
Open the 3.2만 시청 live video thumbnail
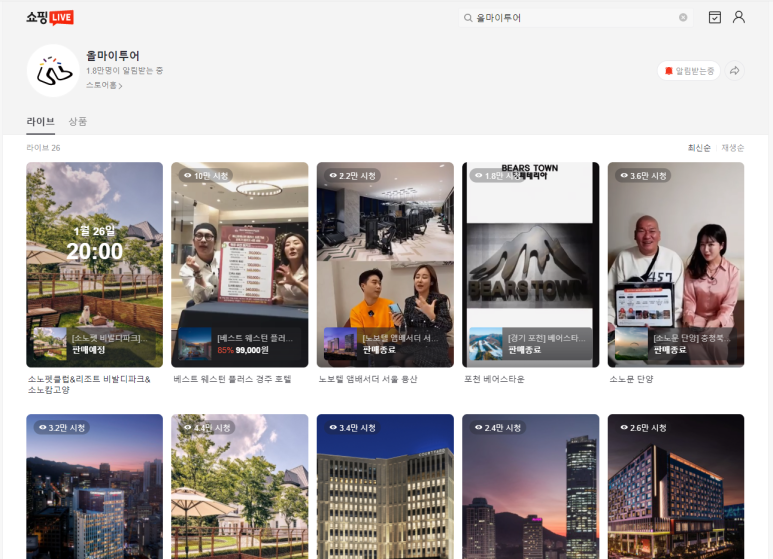94,487
